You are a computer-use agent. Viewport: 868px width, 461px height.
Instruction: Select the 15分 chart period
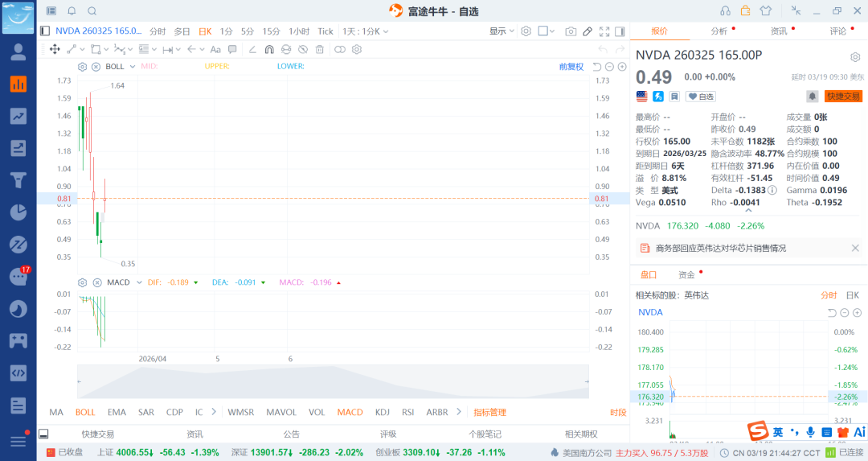point(272,31)
